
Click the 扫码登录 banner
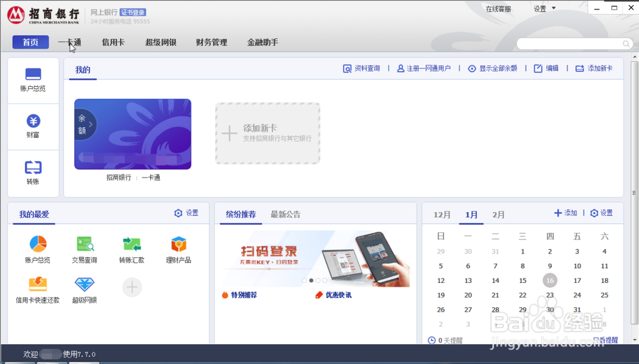316,259
